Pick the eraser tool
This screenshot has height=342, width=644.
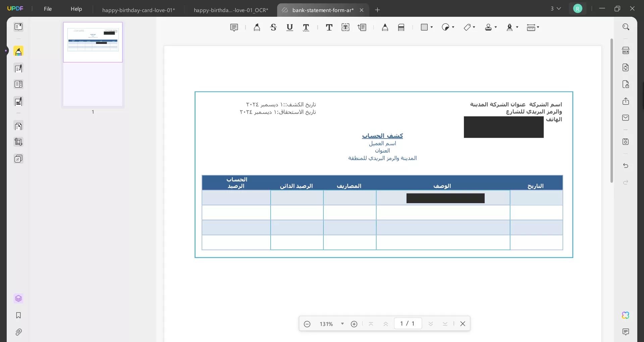401,27
